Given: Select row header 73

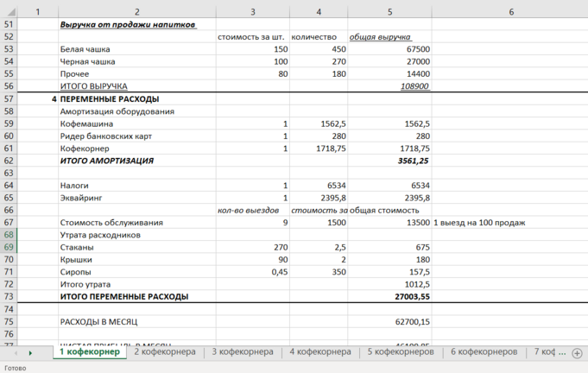Looking at the screenshot, I should pyautogui.click(x=9, y=296).
